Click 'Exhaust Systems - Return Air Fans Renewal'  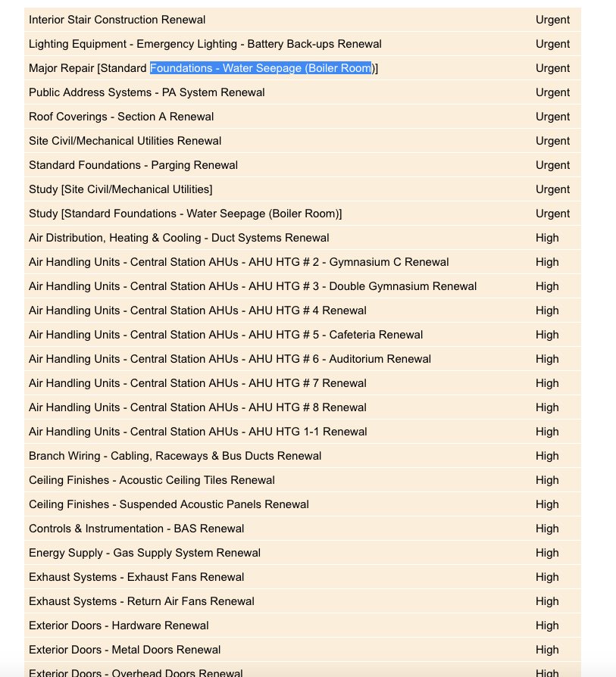[x=142, y=601]
